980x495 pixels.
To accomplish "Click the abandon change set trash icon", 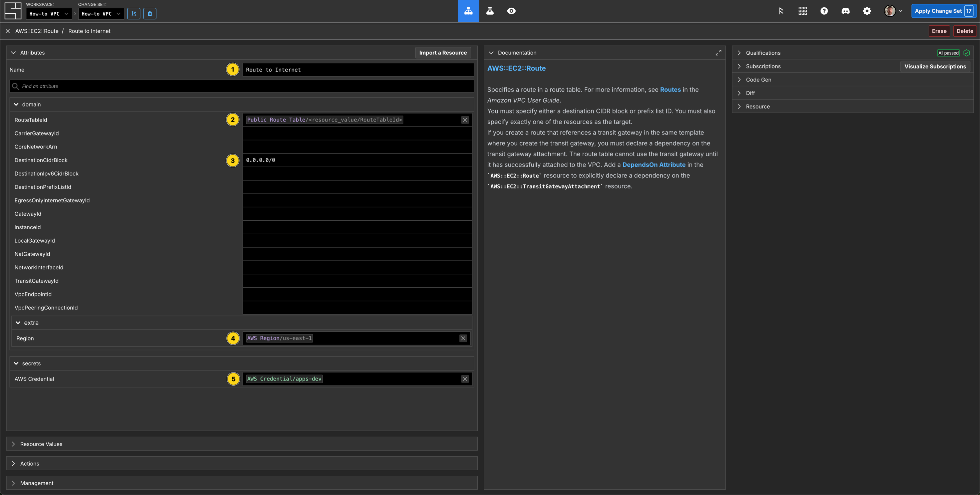I will coord(149,14).
